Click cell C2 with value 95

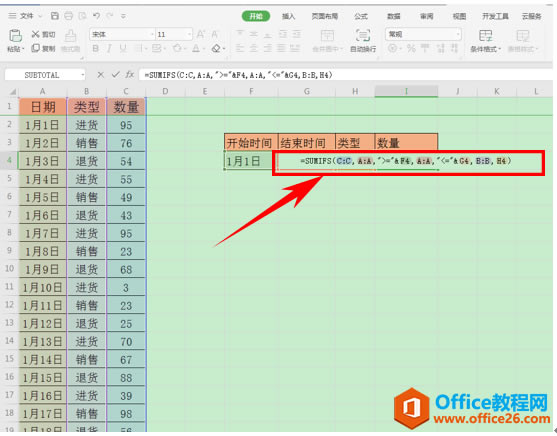pyautogui.click(x=126, y=125)
